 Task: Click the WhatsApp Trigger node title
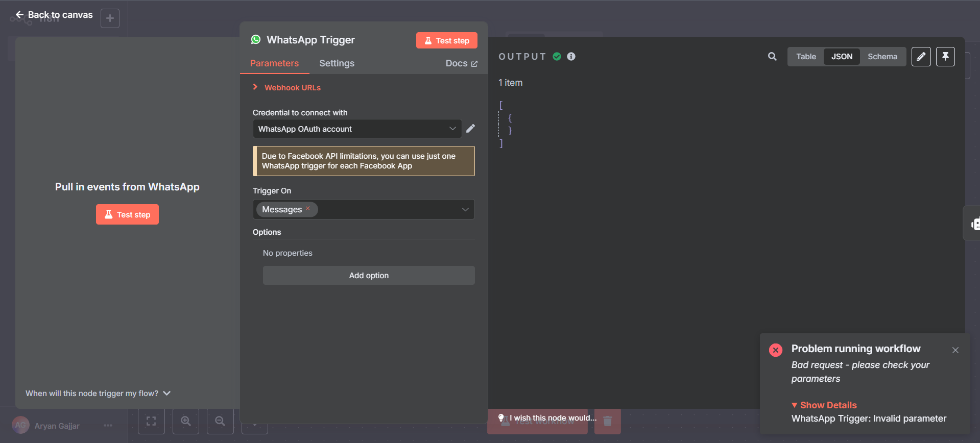pyautogui.click(x=310, y=40)
